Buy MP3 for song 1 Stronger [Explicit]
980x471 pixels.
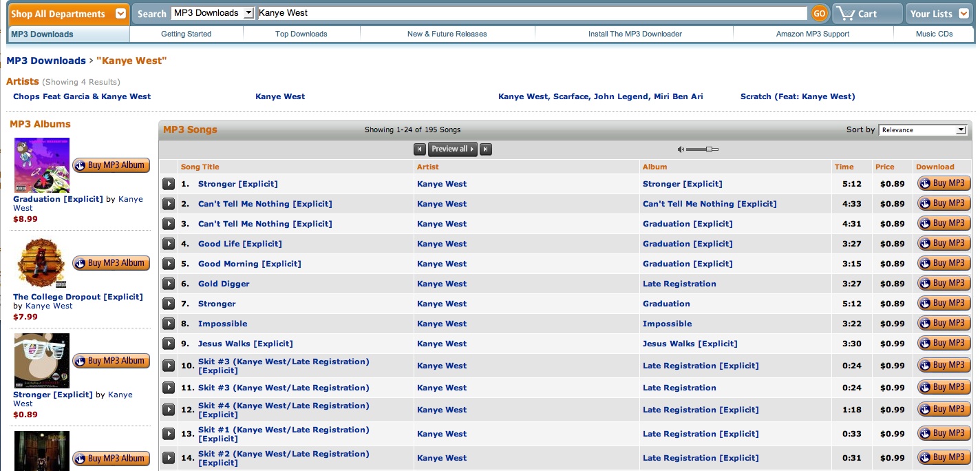tap(944, 184)
